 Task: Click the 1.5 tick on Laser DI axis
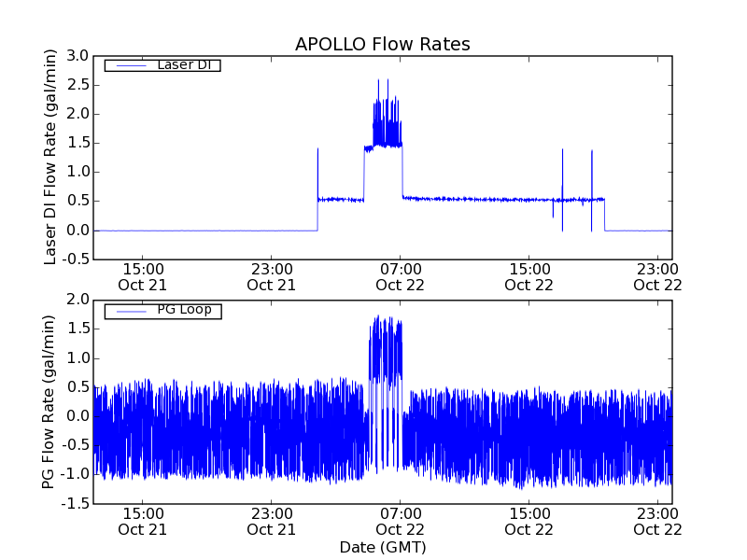78,144
